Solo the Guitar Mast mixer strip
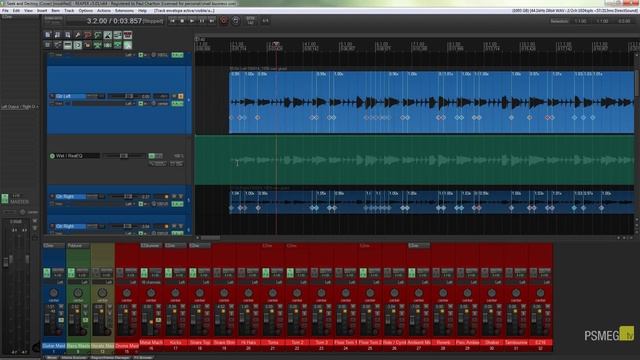 (x=61, y=313)
